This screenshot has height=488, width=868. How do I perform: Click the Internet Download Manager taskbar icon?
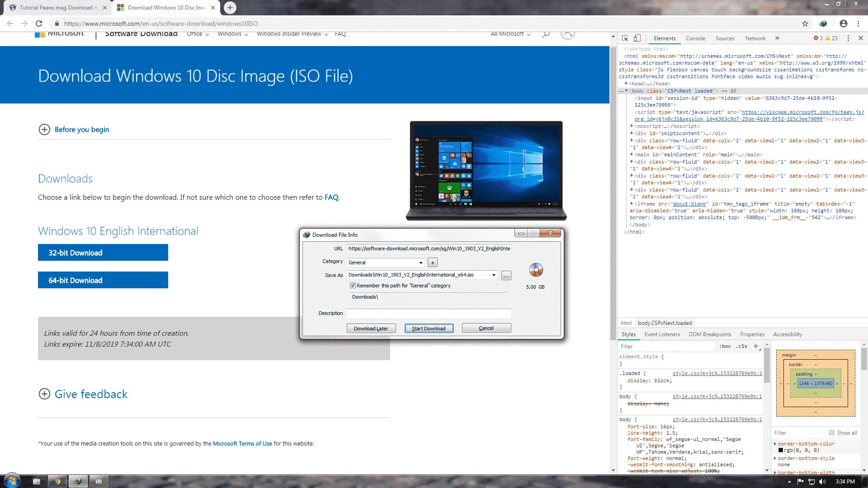(x=78, y=481)
